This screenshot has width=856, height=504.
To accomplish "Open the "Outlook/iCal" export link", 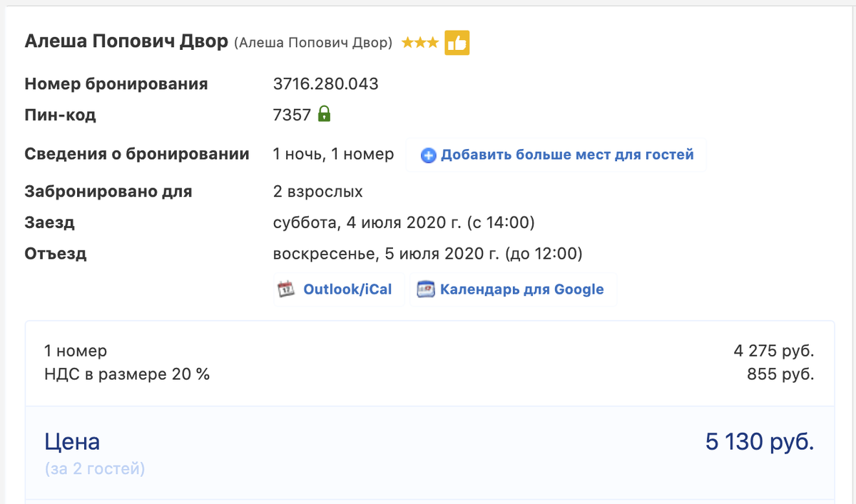I will coord(347,289).
